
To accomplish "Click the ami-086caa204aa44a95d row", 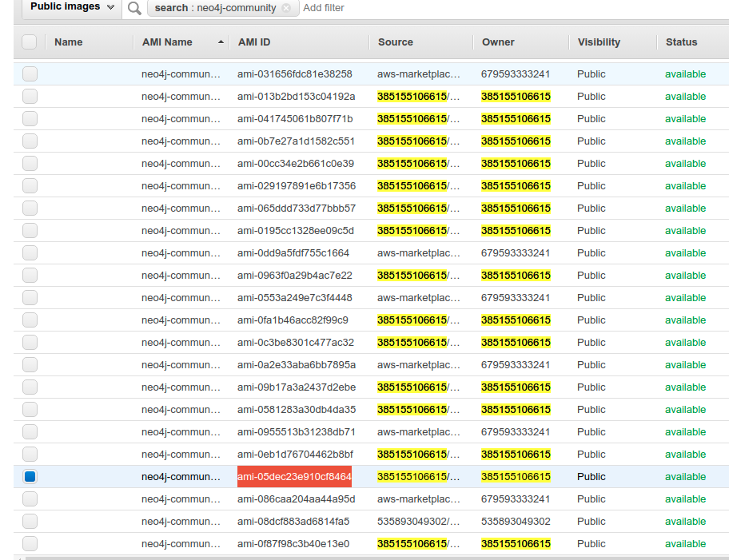I will pyautogui.click(x=296, y=499).
